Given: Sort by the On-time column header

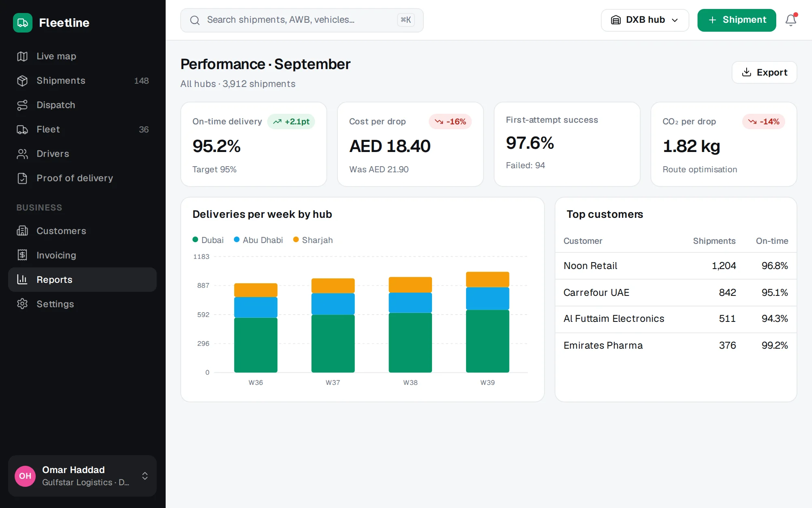Looking at the screenshot, I should pos(772,241).
